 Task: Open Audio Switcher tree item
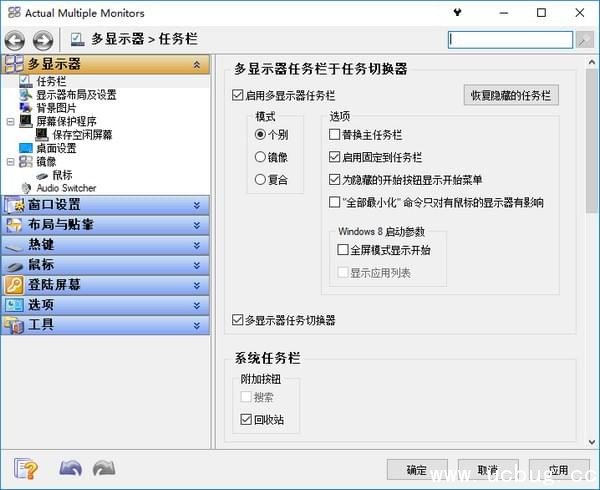pyautogui.click(x=66, y=188)
